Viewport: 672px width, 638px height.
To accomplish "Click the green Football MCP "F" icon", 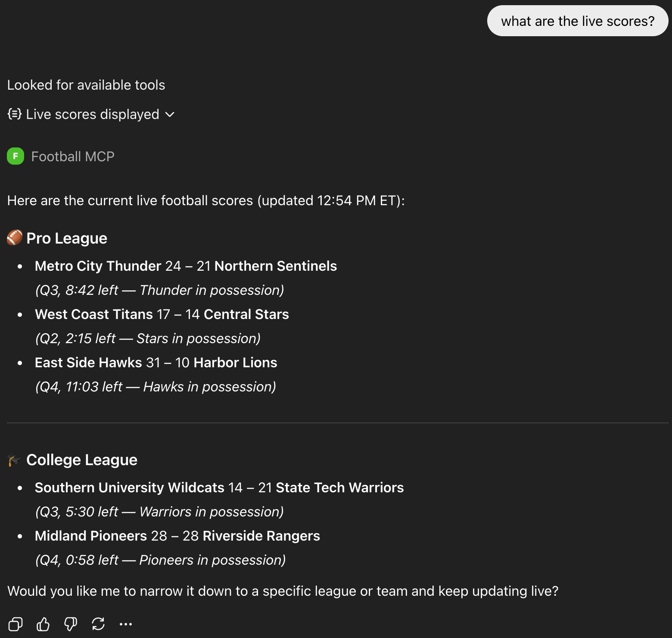I will (x=16, y=156).
